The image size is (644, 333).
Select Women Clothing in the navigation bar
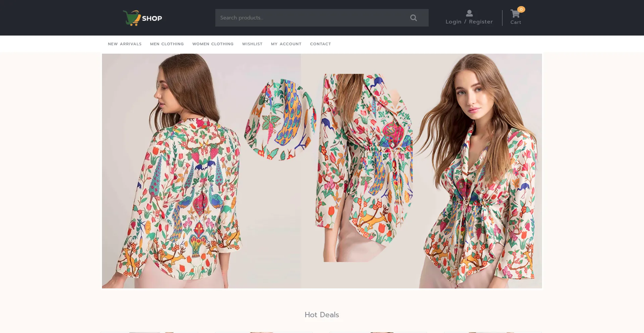pos(213,44)
